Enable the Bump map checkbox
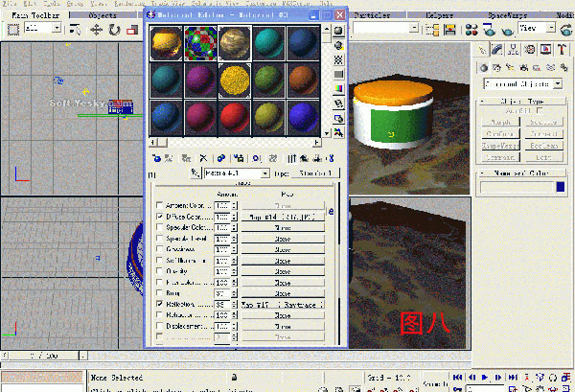The width and height of the screenshot is (575, 392). (x=159, y=292)
